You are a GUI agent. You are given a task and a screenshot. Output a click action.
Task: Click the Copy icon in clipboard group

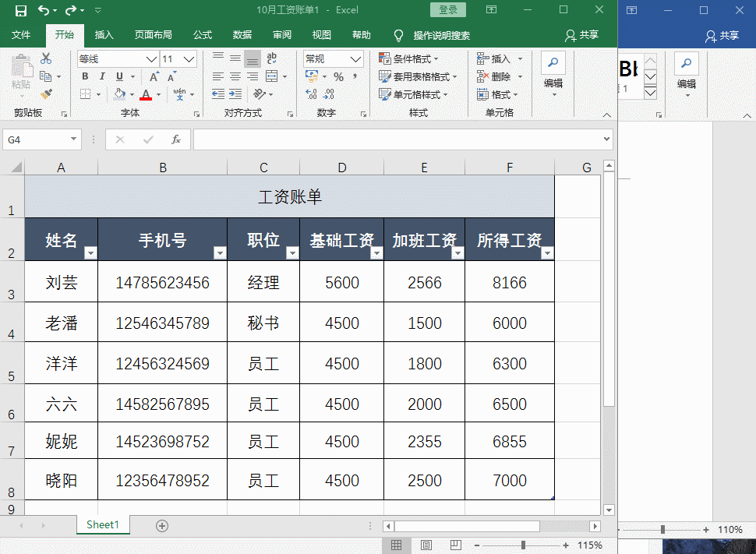click(46, 76)
